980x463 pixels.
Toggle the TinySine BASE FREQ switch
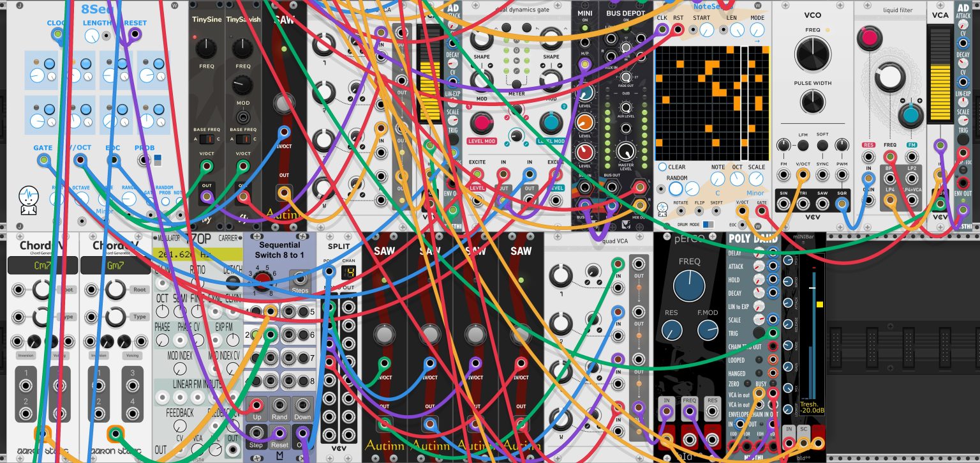(206, 139)
